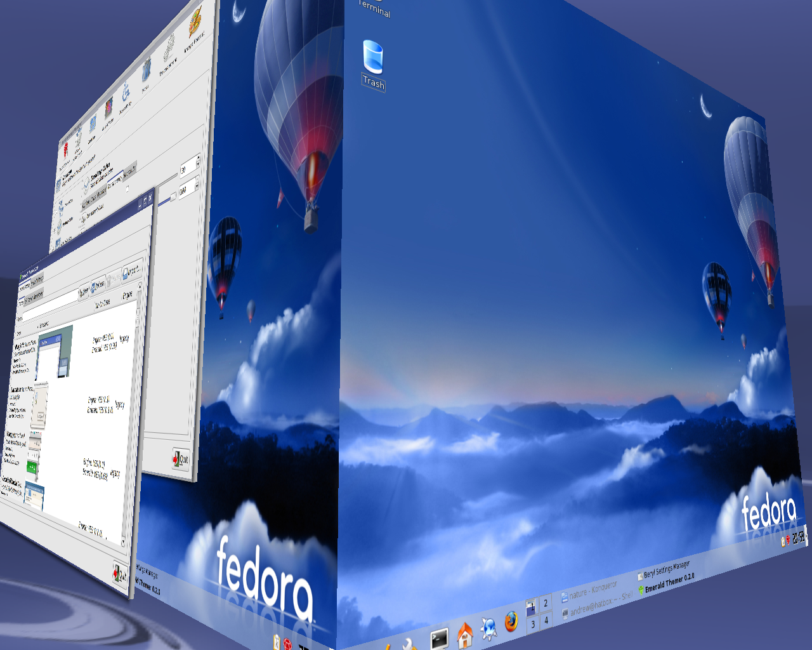Switch to desktop 3 in the pager

pyautogui.click(x=532, y=625)
